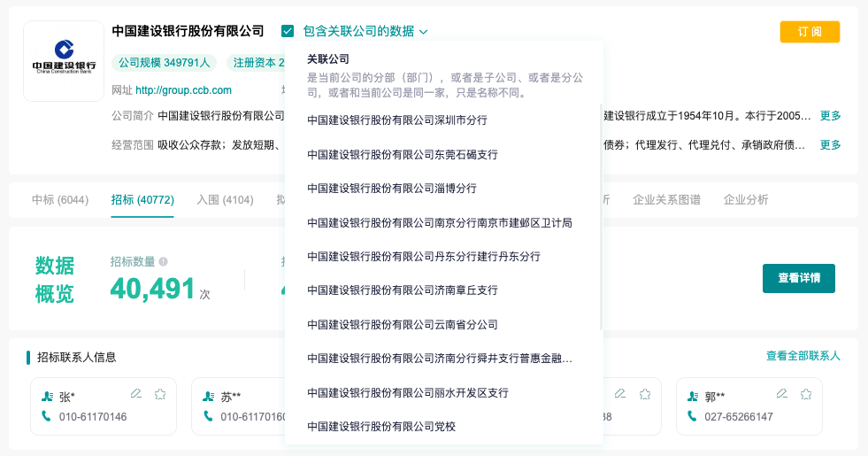Click the person icon beside 苏**

(x=209, y=397)
